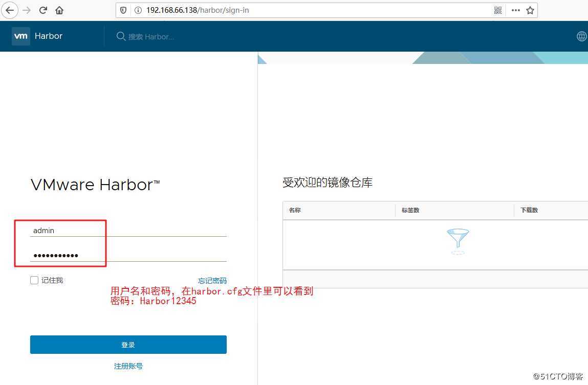Go to the browser home page icon
The image size is (588, 385).
click(x=59, y=10)
